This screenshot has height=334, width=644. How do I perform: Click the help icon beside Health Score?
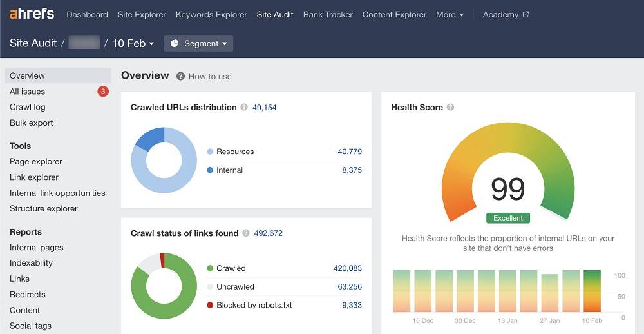tap(451, 108)
